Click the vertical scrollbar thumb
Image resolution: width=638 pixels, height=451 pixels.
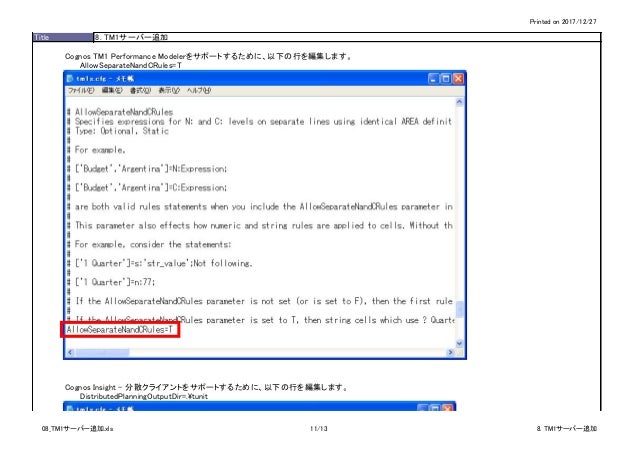tap(459, 309)
